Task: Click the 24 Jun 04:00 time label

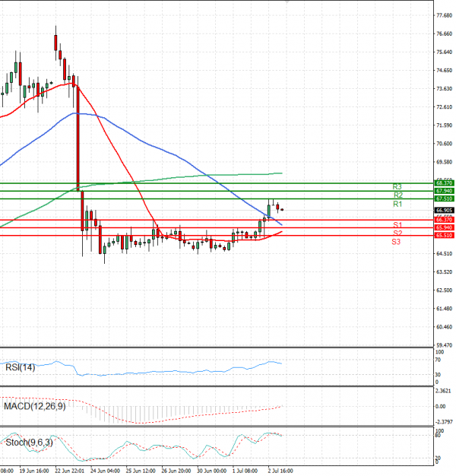Action: pyautogui.click(x=105, y=471)
